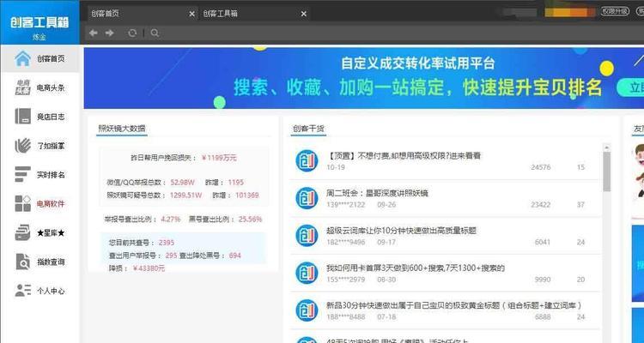Open post 超级云词库让你10分钟快速做出高质量标题

[401, 231]
